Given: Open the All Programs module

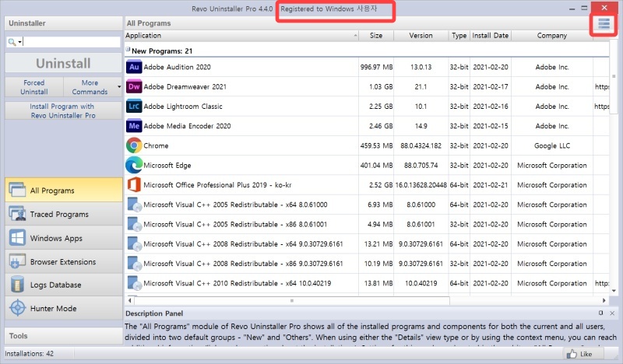Looking at the screenshot, I should point(64,190).
